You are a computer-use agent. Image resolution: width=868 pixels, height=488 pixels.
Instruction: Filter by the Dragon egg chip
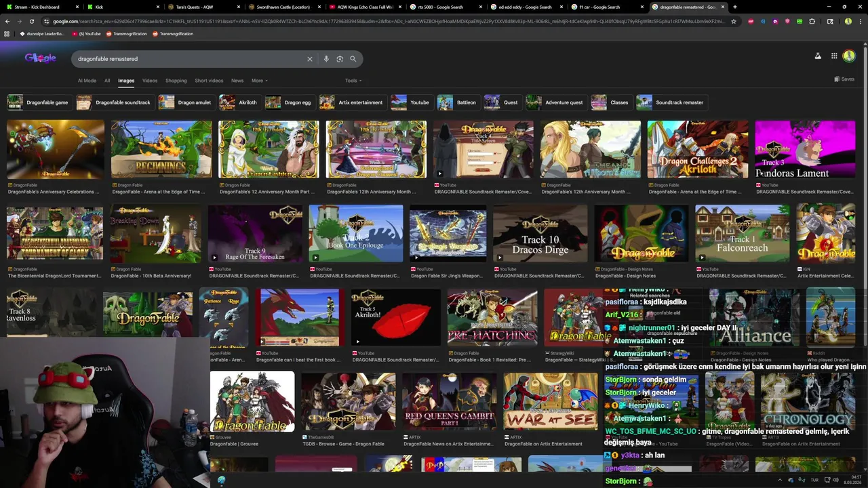[x=289, y=102]
